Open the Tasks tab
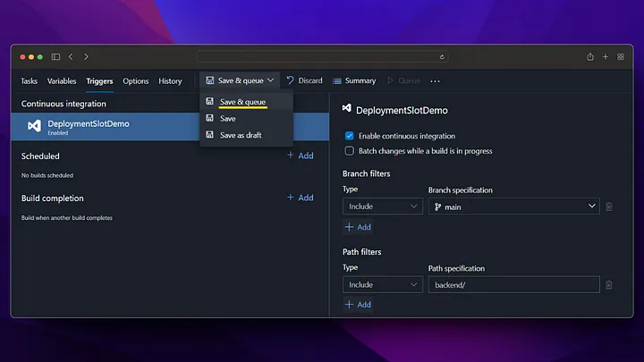 click(30, 80)
